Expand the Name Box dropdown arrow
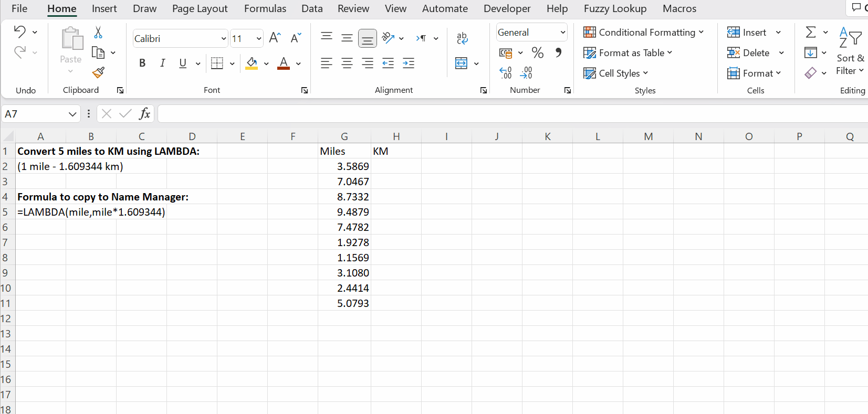 tap(72, 114)
